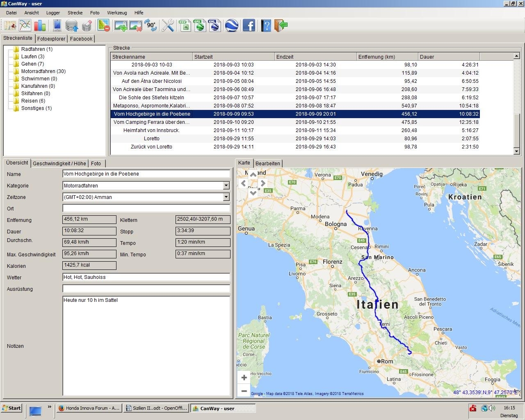Click the GPX export icon
525x420 pixels.
(200, 25)
